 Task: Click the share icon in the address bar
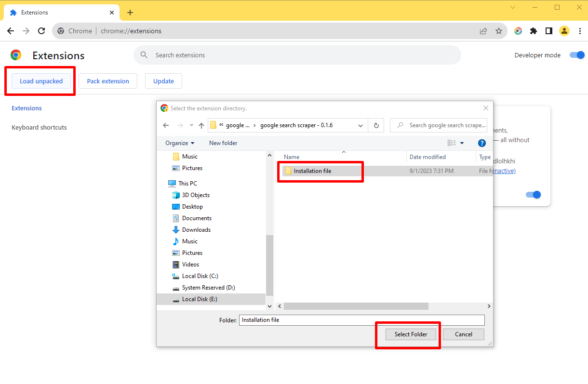(x=483, y=30)
